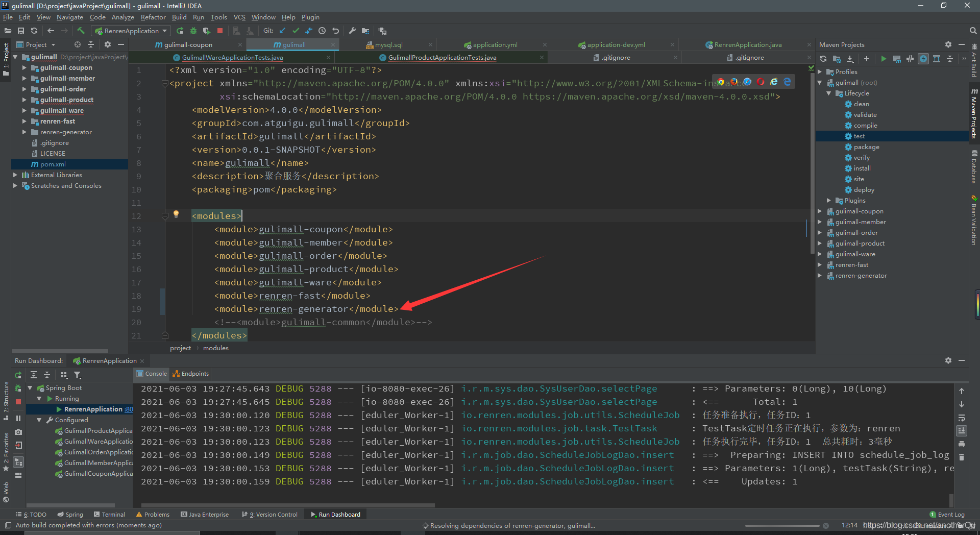980x535 pixels.
Task: Click the RenrenApplication :80 port link
Action: pos(129,409)
